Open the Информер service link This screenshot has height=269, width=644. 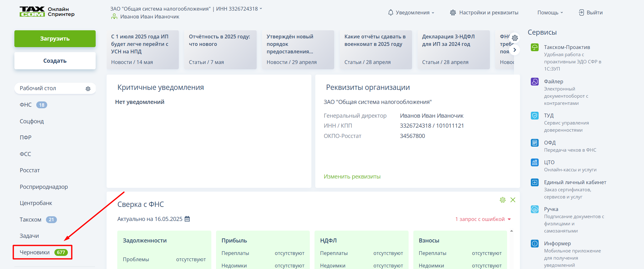click(x=557, y=243)
